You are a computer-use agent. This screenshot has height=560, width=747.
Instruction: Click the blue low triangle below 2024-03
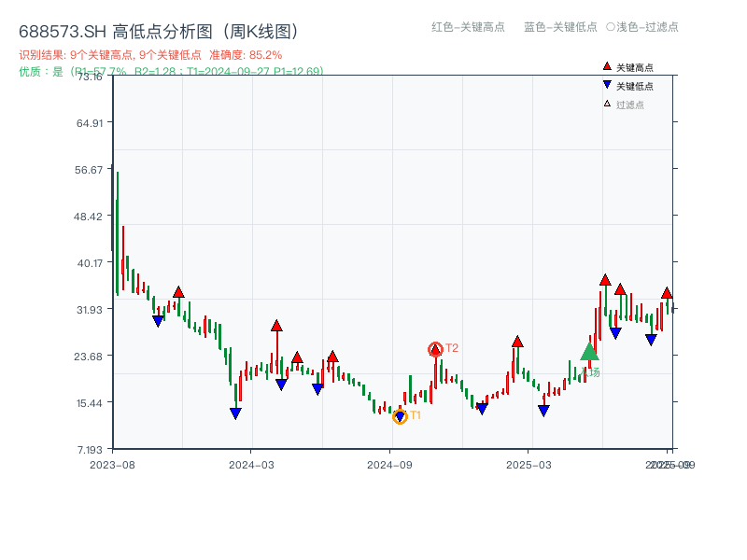235,412
